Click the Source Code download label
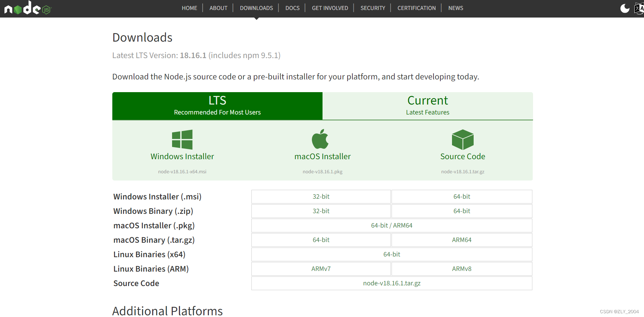The image size is (644, 317). 463,156
